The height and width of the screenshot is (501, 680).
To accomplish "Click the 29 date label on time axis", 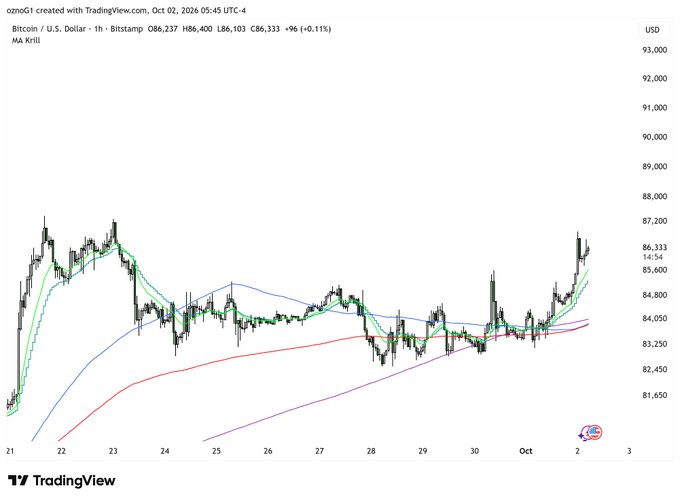I will (x=423, y=451).
